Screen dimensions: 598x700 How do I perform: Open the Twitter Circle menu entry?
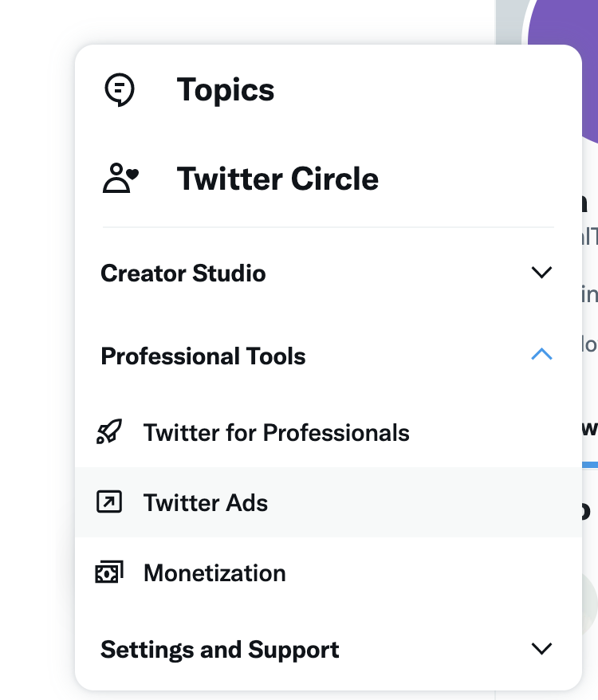click(329, 179)
